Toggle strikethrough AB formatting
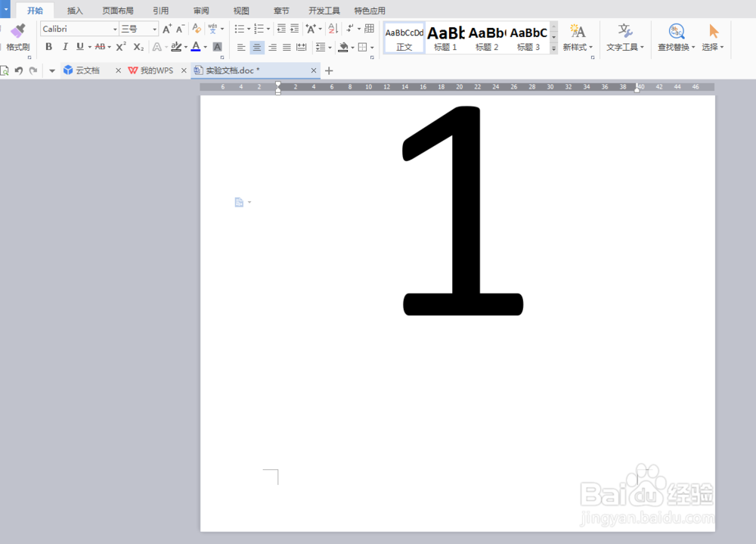 point(100,47)
